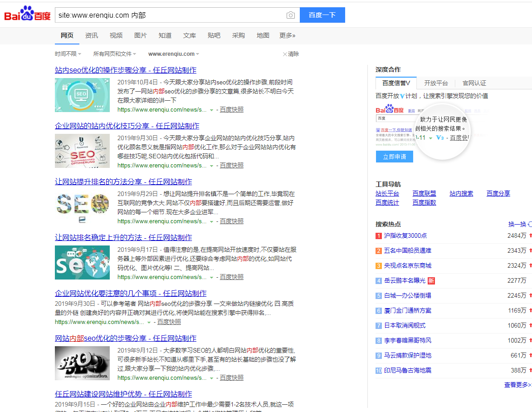The width and height of the screenshot is (532, 412).
Task: Switch to the 图片 search tab
Action: tap(141, 35)
